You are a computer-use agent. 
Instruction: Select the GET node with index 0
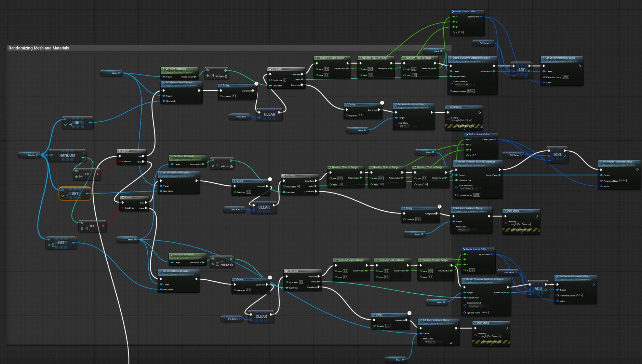(78, 123)
